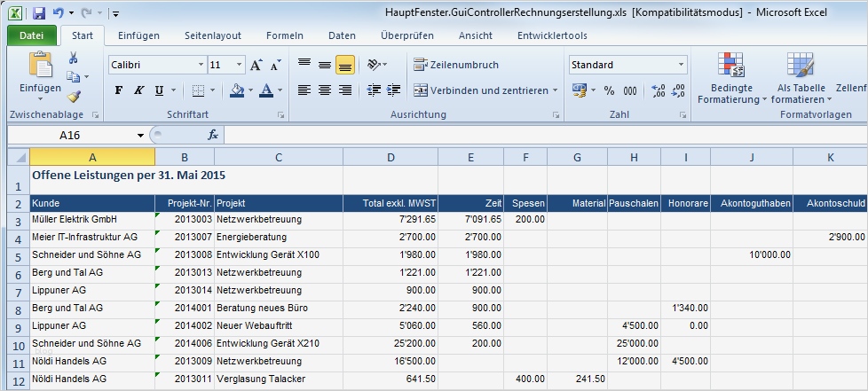The height and width of the screenshot is (391, 868).
Task: Open the Datei tab
Action: (x=32, y=35)
